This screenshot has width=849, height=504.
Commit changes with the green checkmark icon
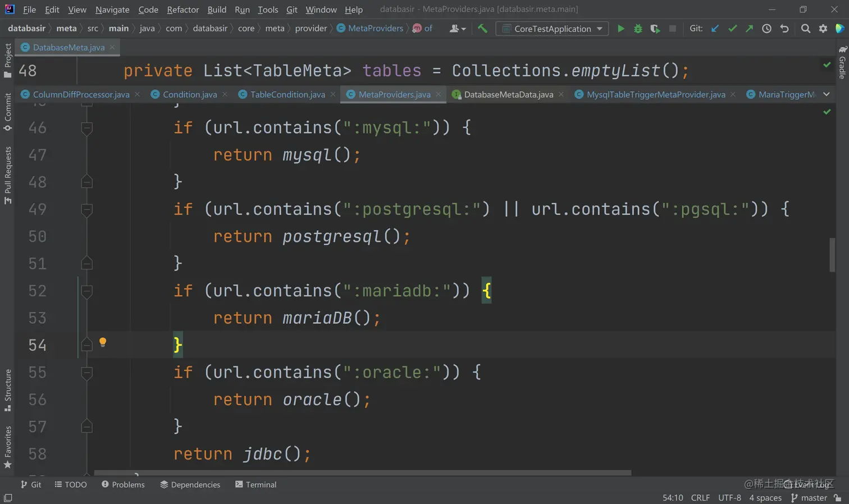(x=732, y=29)
